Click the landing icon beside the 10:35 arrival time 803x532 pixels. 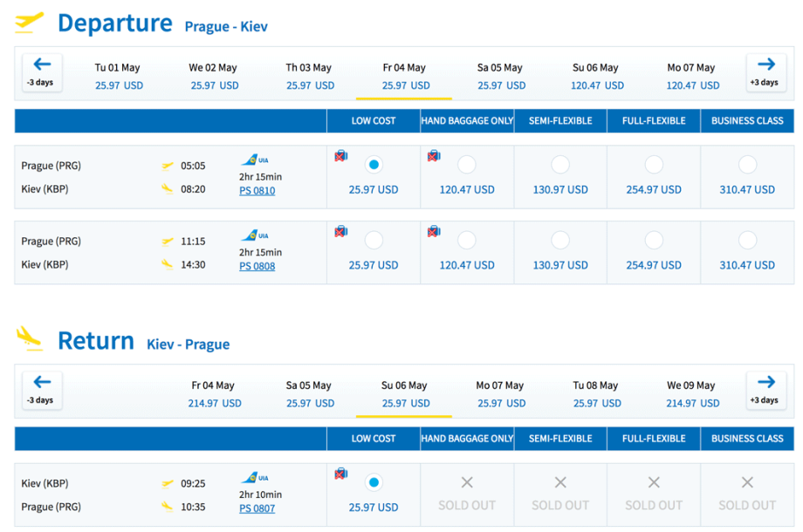tap(168, 507)
